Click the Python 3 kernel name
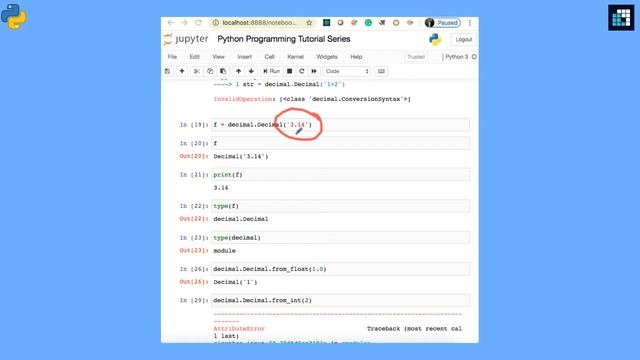The image size is (640, 360). [456, 57]
